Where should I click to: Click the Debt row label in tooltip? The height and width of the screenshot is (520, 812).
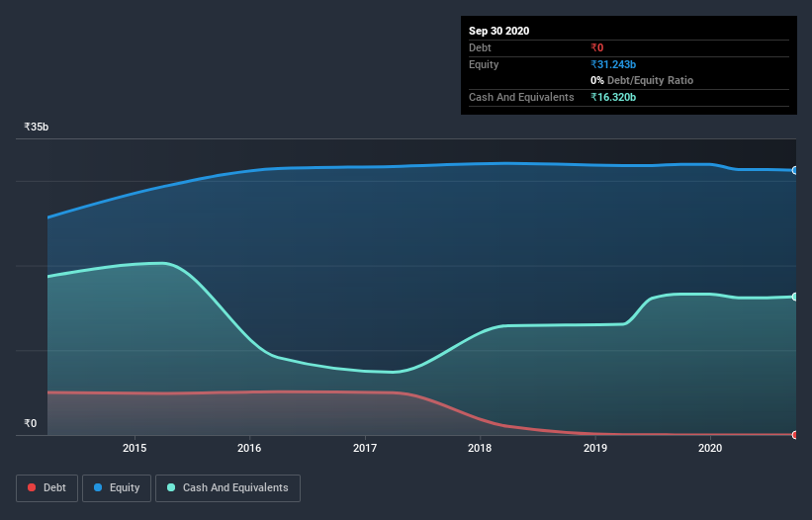(x=480, y=47)
